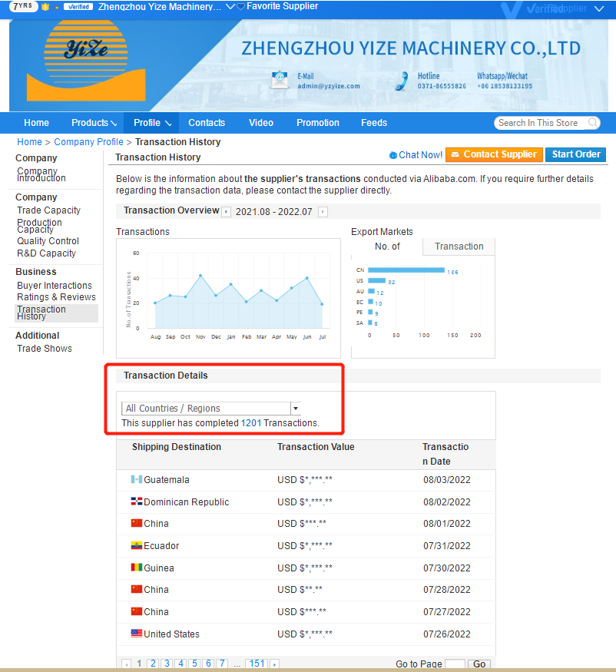
Task: Switch to the Transaction export markets tab
Action: coord(459,247)
